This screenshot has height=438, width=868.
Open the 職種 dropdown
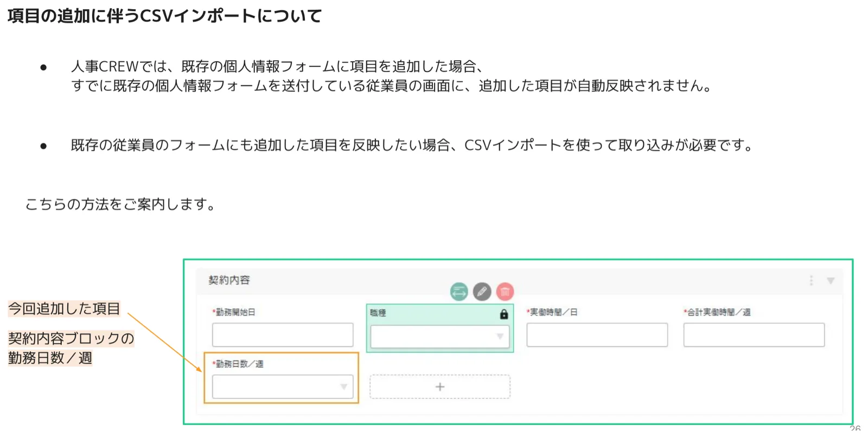point(439,337)
